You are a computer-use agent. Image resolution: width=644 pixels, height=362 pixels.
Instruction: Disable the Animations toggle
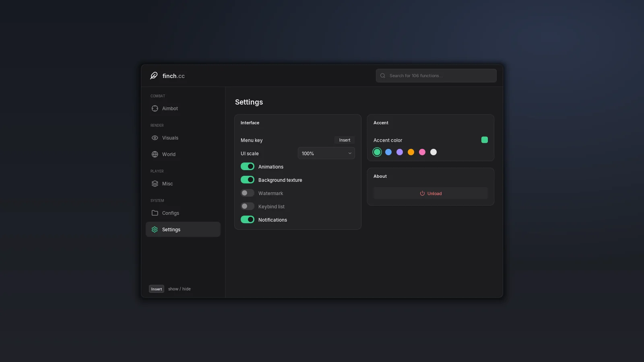tap(248, 167)
